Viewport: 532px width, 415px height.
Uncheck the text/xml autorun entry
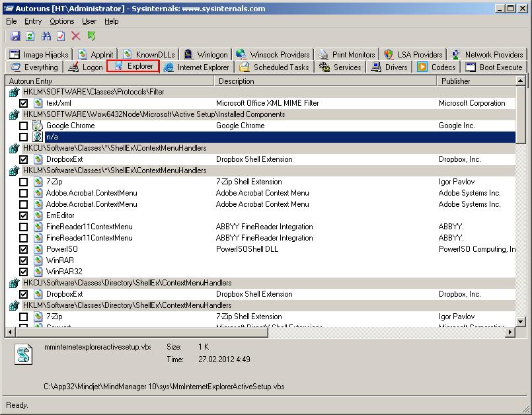(x=24, y=102)
